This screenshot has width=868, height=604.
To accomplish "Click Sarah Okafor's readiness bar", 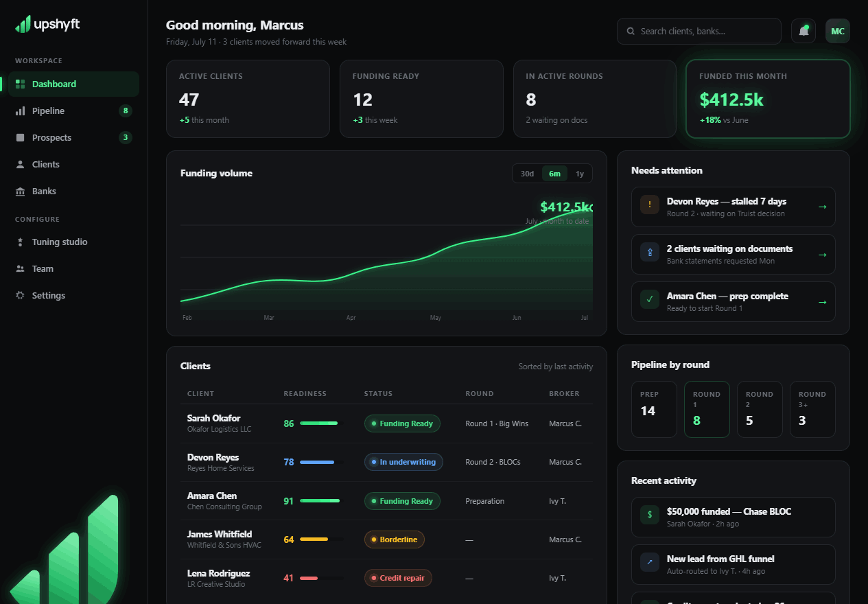I will tap(321, 423).
